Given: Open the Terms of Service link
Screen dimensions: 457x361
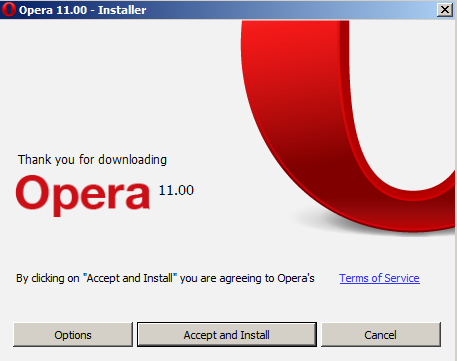Looking at the screenshot, I should tap(379, 278).
